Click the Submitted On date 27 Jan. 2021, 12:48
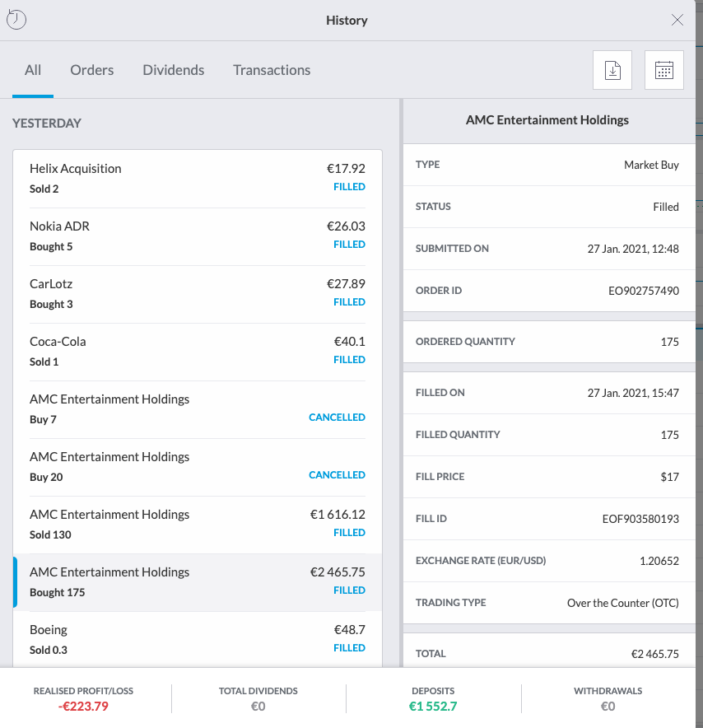 coord(633,249)
